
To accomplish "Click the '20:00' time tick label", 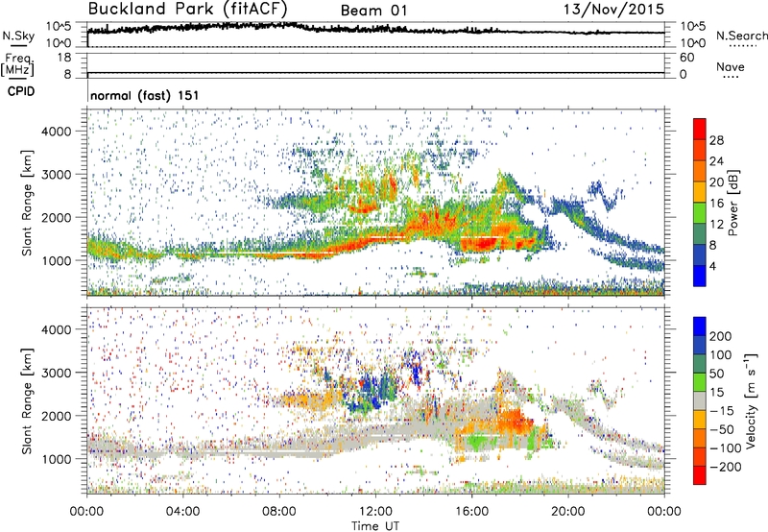I will [568, 512].
